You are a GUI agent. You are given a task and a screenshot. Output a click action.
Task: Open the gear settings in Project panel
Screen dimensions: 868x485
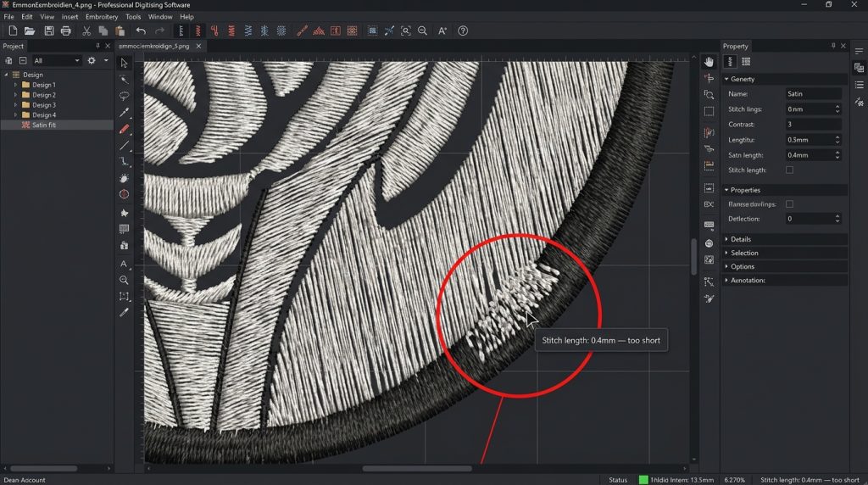(92, 60)
